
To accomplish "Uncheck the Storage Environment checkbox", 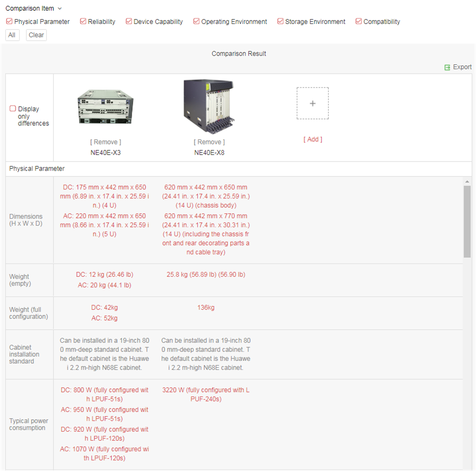I will point(280,21).
